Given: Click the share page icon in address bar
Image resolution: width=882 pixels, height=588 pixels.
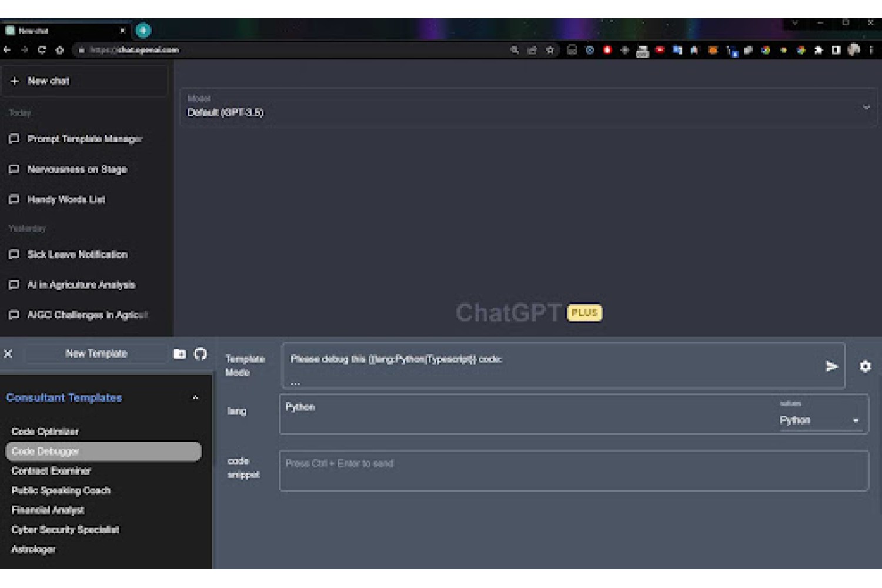Looking at the screenshot, I should click(x=532, y=50).
